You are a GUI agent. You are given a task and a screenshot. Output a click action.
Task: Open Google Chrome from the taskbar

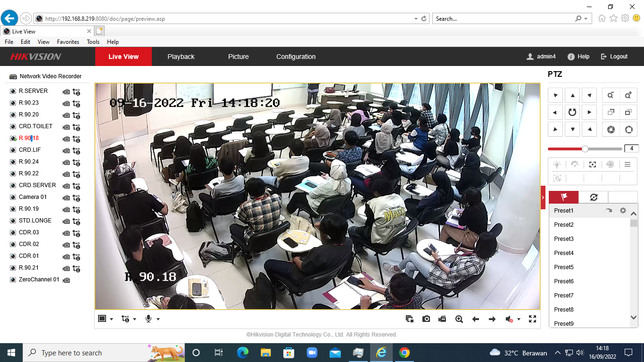point(404,353)
